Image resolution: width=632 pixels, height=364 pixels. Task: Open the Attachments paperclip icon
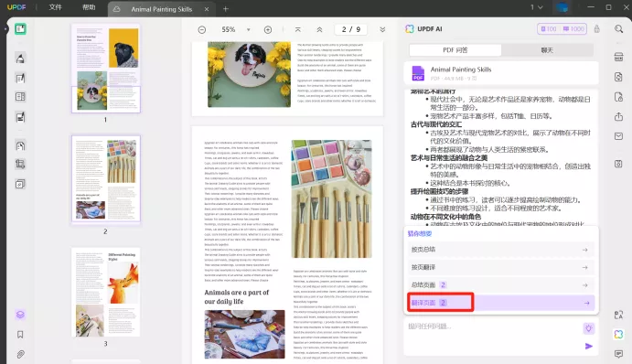point(20,354)
